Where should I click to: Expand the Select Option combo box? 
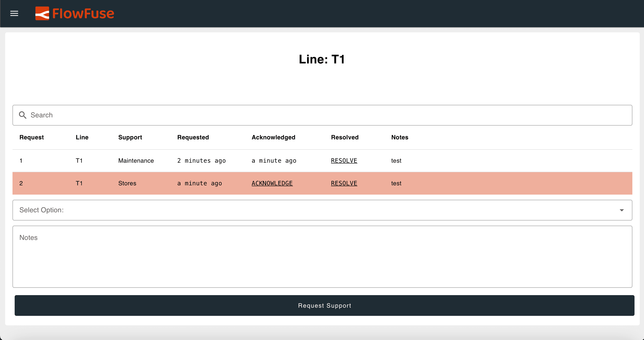[322, 210]
